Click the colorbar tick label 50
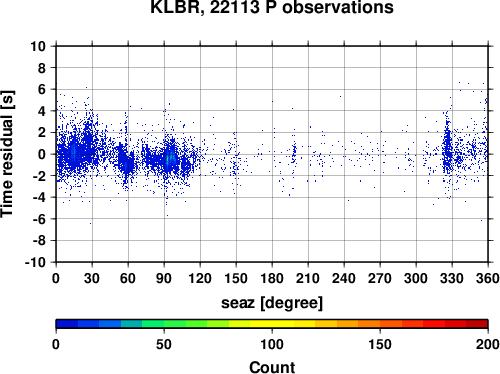The height and width of the screenshot is (374, 500). tap(164, 344)
